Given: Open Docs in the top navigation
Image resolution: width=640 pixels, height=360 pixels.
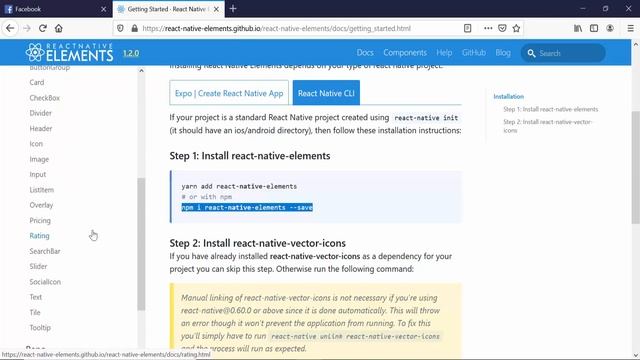Looking at the screenshot, I should 365,53.
